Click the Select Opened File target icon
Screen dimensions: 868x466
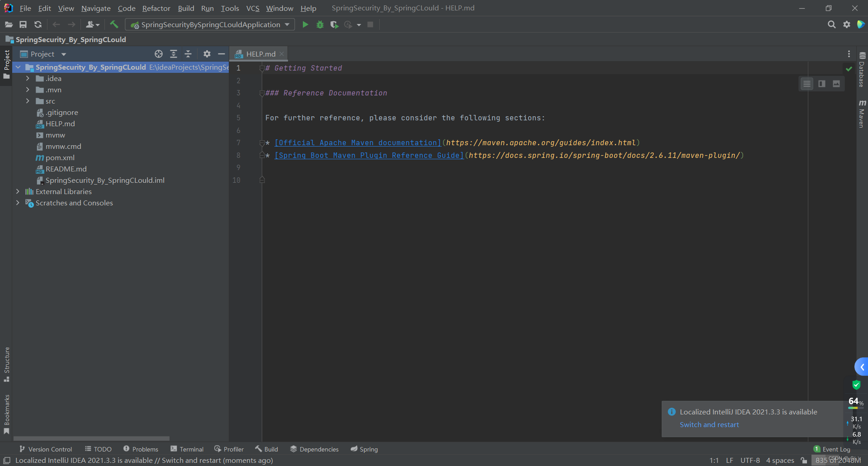pyautogui.click(x=159, y=54)
